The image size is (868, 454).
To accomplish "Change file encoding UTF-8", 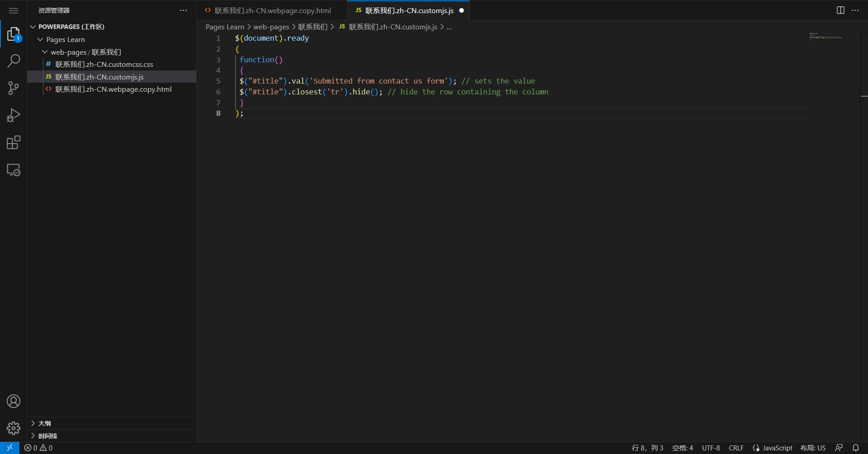I will pyautogui.click(x=711, y=448).
